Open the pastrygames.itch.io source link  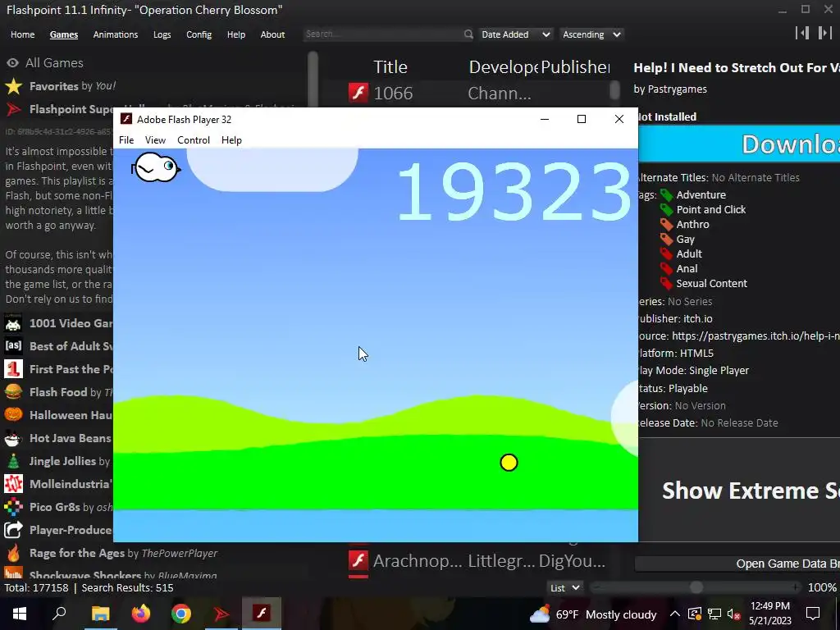click(x=756, y=336)
